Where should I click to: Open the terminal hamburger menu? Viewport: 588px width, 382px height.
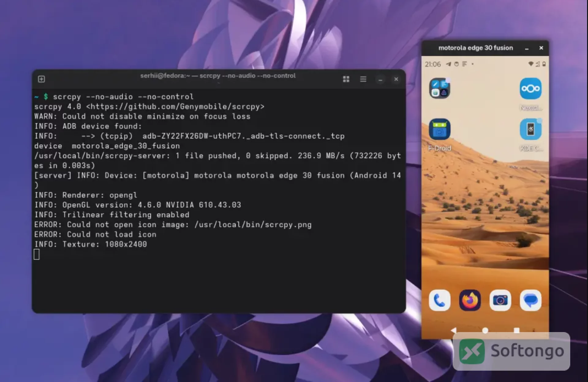tap(363, 79)
